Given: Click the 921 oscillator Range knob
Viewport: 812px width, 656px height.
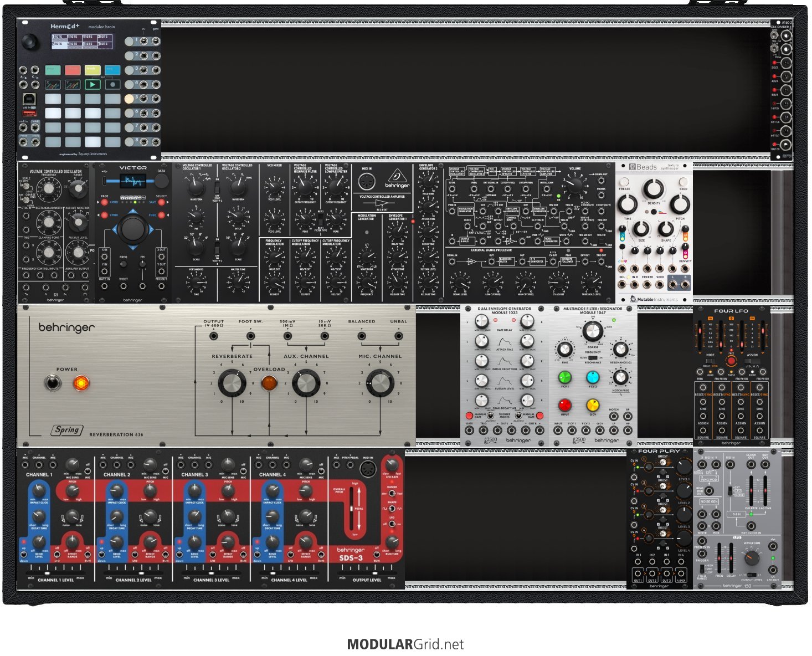Looking at the screenshot, I should coord(78,189).
